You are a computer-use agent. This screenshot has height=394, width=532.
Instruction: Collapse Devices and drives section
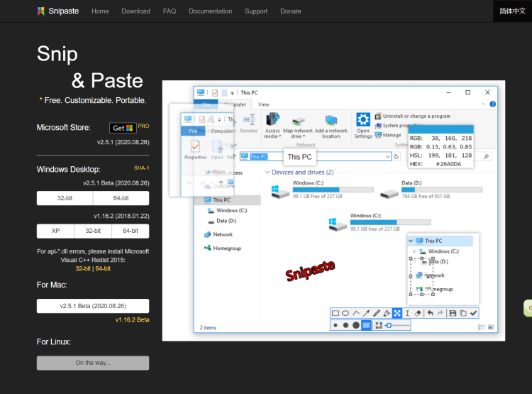[267, 173]
